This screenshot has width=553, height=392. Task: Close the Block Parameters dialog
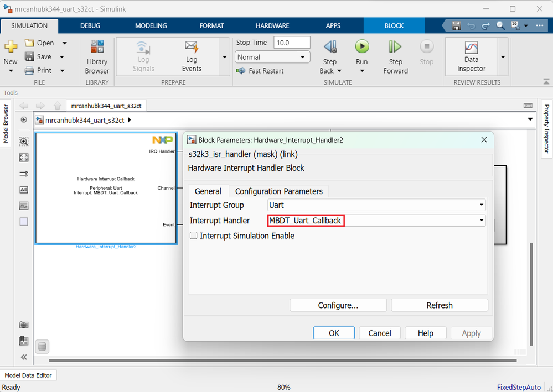[484, 140]
